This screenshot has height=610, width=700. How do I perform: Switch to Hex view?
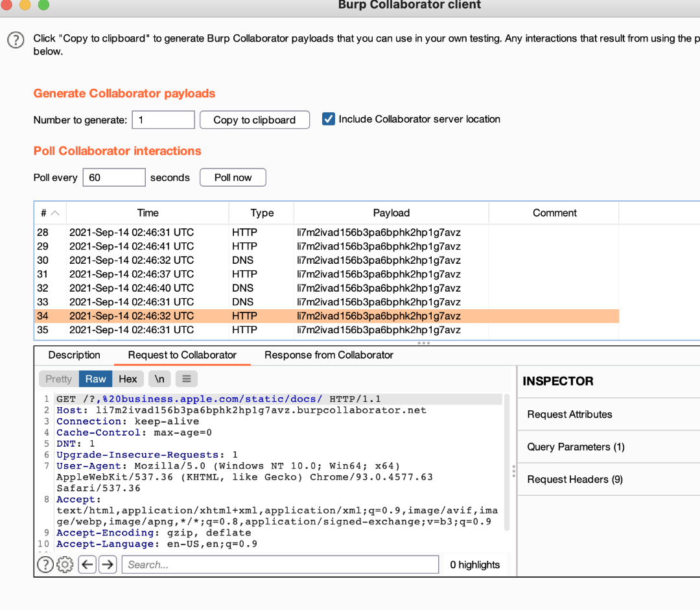click(x=128, y=379)
